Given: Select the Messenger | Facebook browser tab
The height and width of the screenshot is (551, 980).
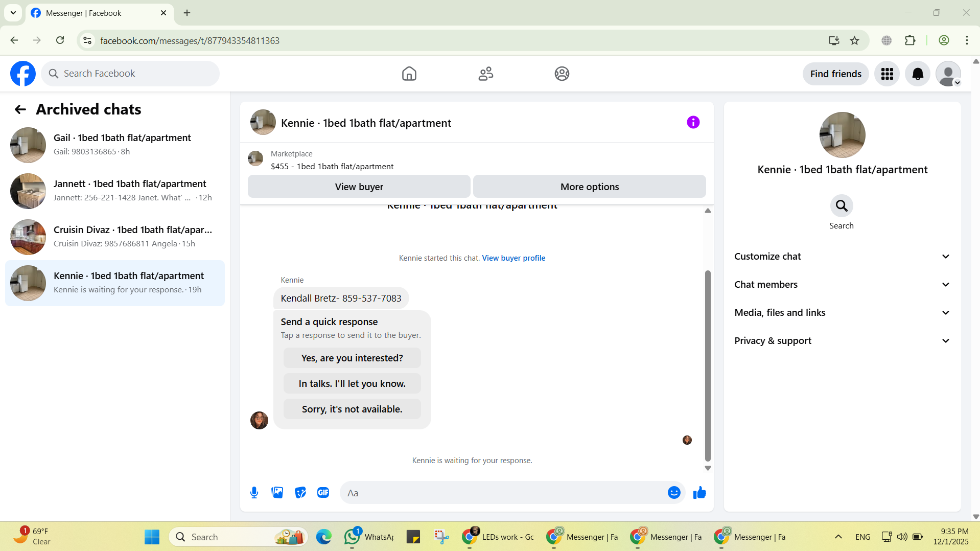Looking at the screenshot, I should (x=100, y=13).
